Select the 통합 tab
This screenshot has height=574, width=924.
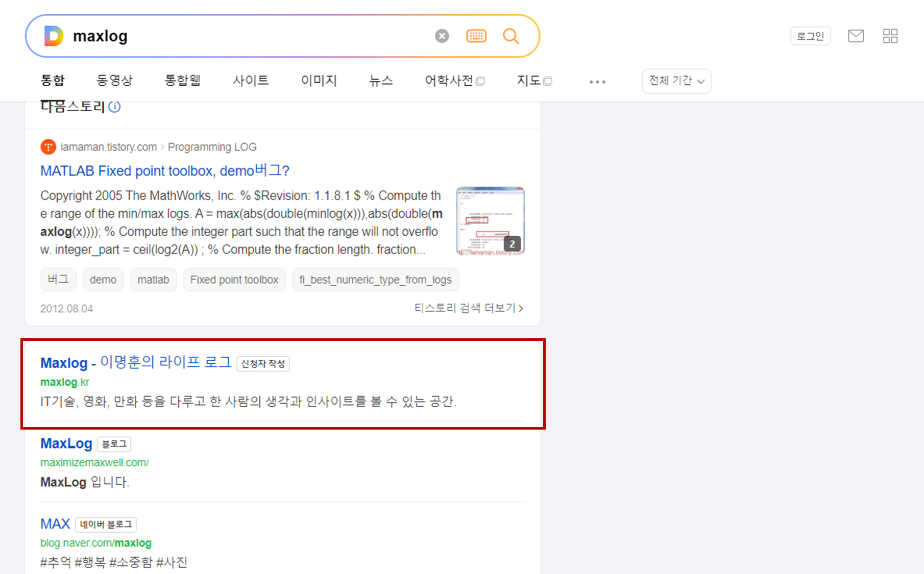[53, 81]
